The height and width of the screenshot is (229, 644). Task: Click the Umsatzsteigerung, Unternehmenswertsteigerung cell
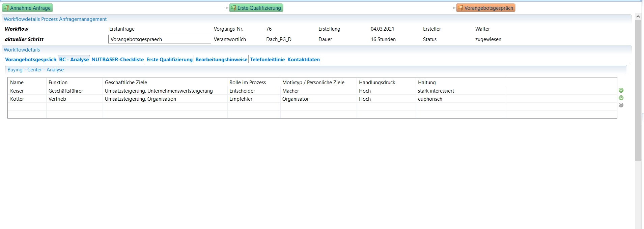(165, 91)
